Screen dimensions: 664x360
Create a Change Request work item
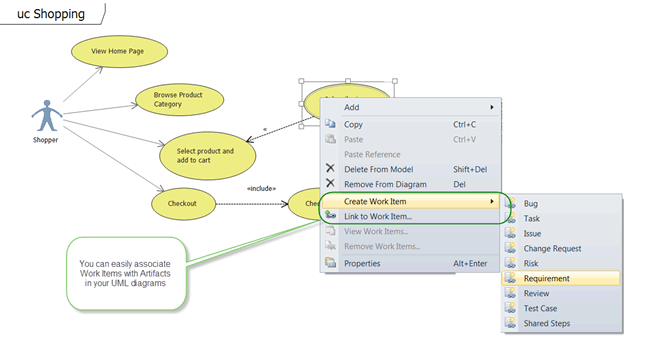pos(561,248)
